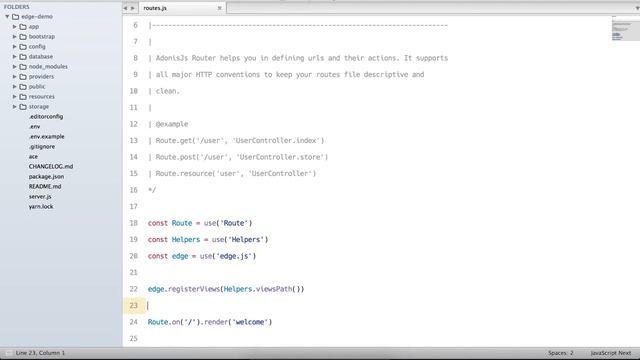Open CHANGELOG.md file
The image size is (640, 360).
(51, 167)
